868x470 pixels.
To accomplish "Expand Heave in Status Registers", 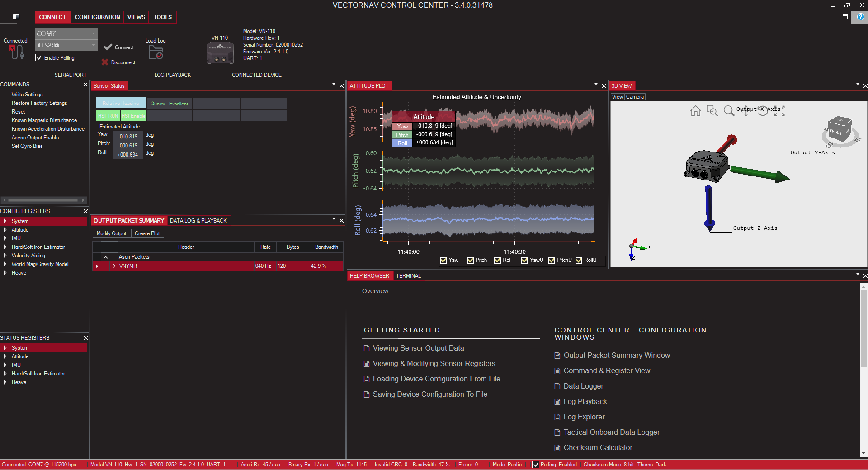I will click(5, 382).
